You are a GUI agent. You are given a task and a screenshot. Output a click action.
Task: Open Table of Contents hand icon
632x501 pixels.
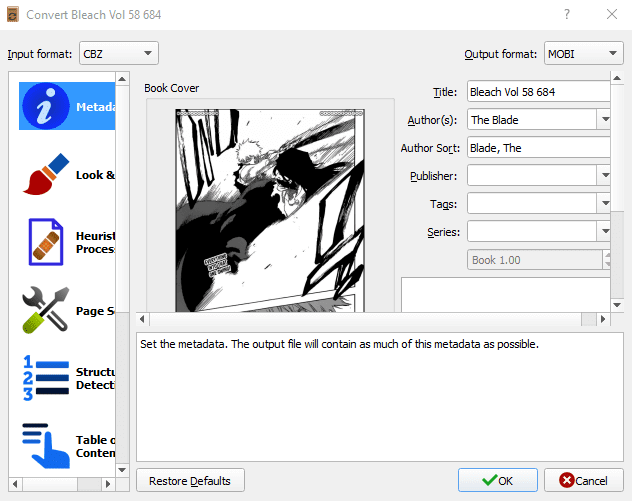pos(46,446)
